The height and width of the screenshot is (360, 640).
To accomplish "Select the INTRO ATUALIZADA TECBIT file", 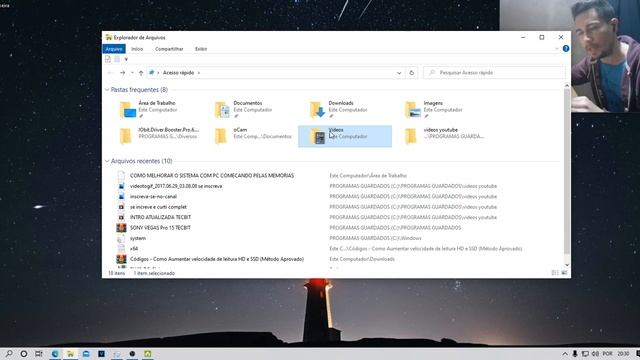I will pyautogui.click(x=160, y=217).
